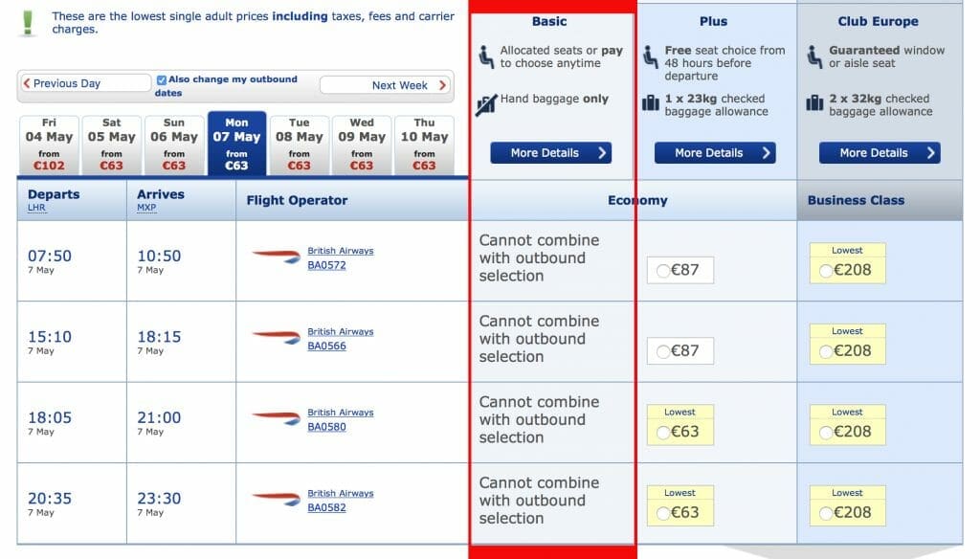Click the left chevron on Previous Day
Viewport: 980px width, 559px height.
(26, 83)
